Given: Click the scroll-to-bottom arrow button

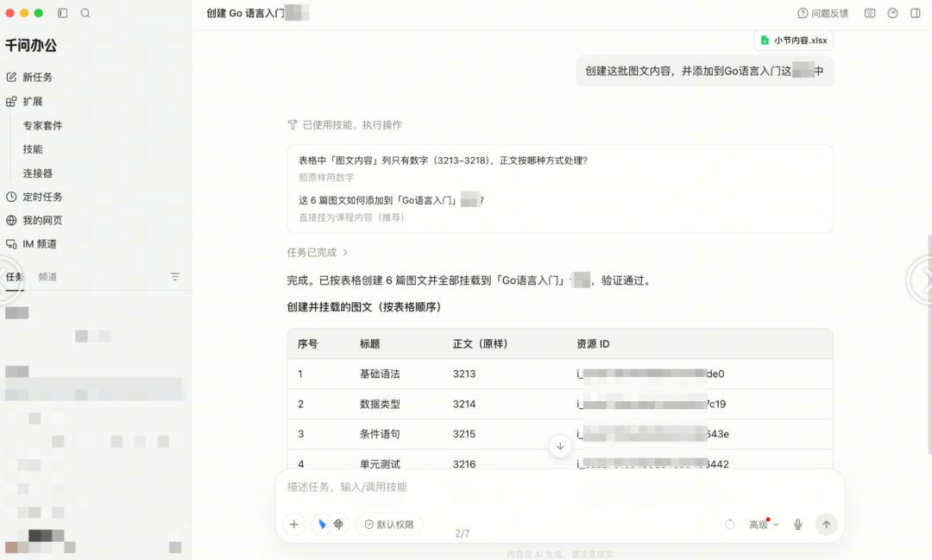Looking at the screenshot, I should click(x=560, y=446).
